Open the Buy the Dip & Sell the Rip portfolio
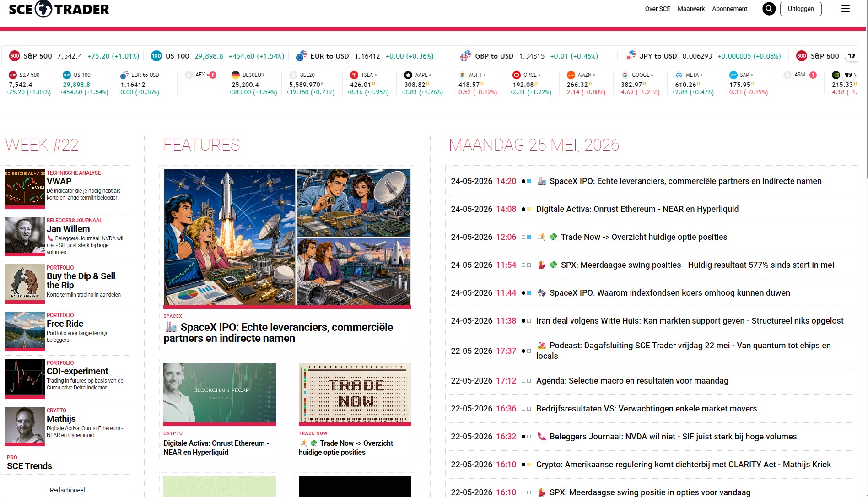 [81, 281]
